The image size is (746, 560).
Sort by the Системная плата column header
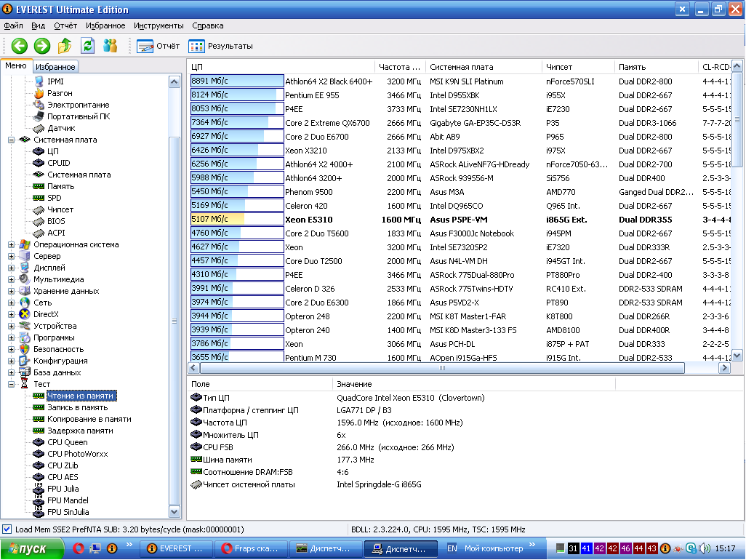point(484,67)
